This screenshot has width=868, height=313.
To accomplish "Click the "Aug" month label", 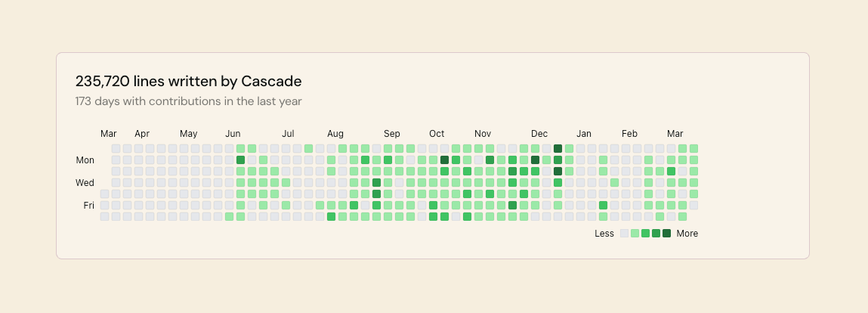I will pos(335,134).
